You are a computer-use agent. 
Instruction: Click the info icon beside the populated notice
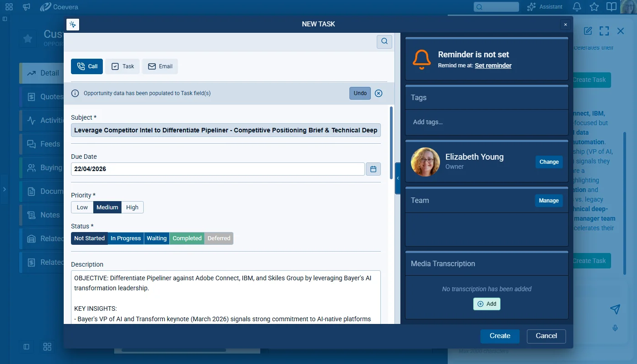pos(76,93)
